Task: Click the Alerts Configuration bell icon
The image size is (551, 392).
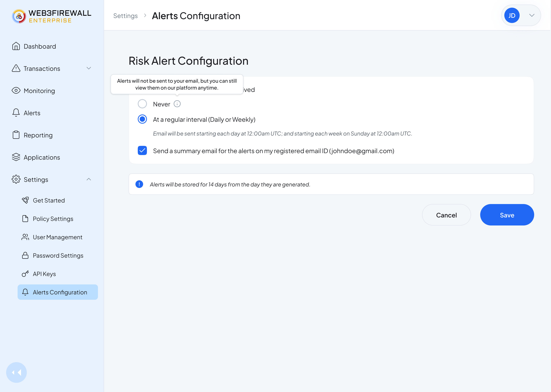Action: pyautogui.click(x=25, y=292)
